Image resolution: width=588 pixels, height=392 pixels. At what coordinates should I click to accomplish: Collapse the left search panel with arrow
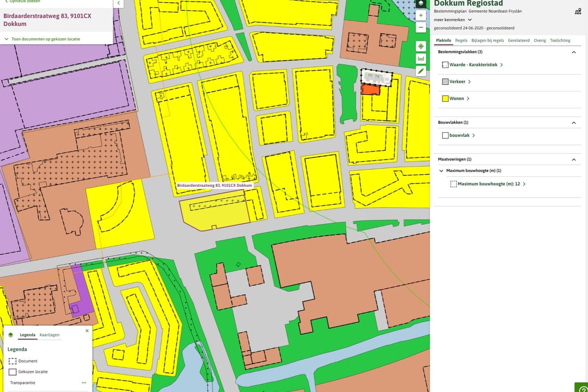pos(119,3)
